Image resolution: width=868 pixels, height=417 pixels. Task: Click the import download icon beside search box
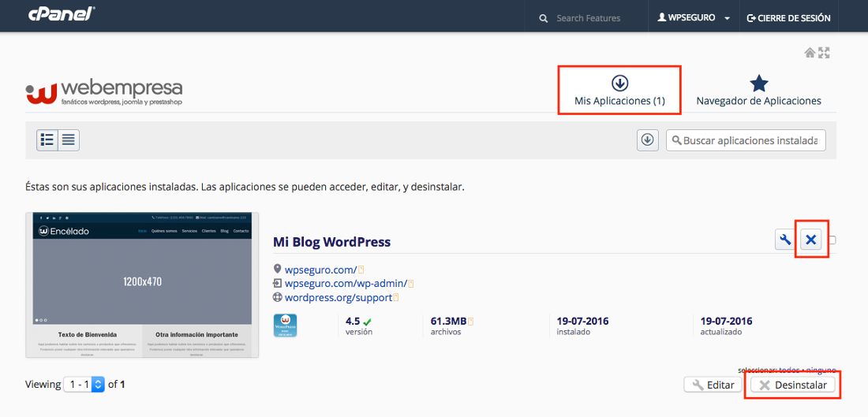(x=648, y=140)
